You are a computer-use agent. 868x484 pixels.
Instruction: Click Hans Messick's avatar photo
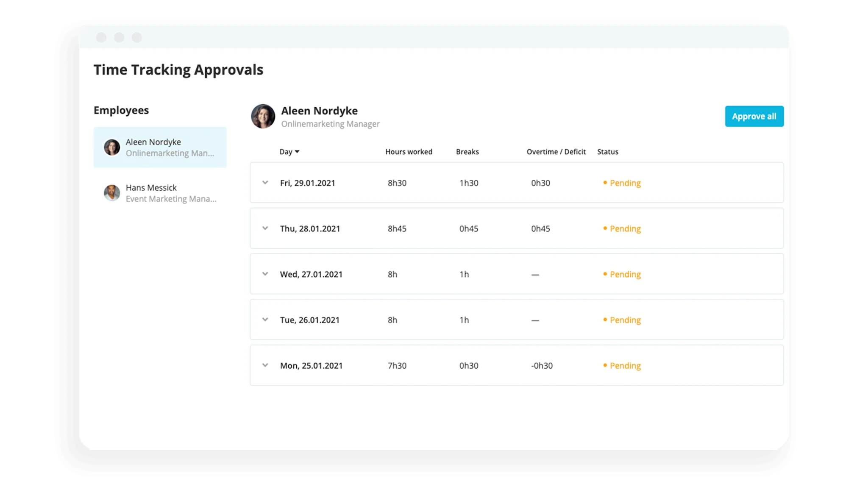(x=112, y=193)
